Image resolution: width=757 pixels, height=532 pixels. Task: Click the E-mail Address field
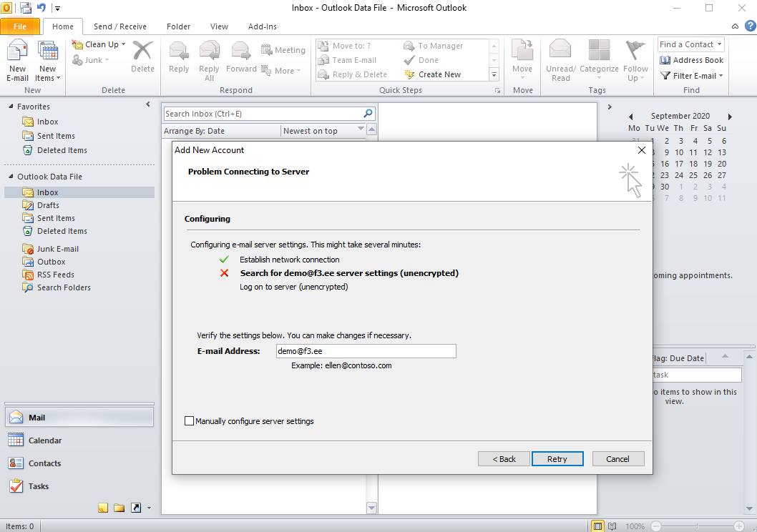click(366, 351)
